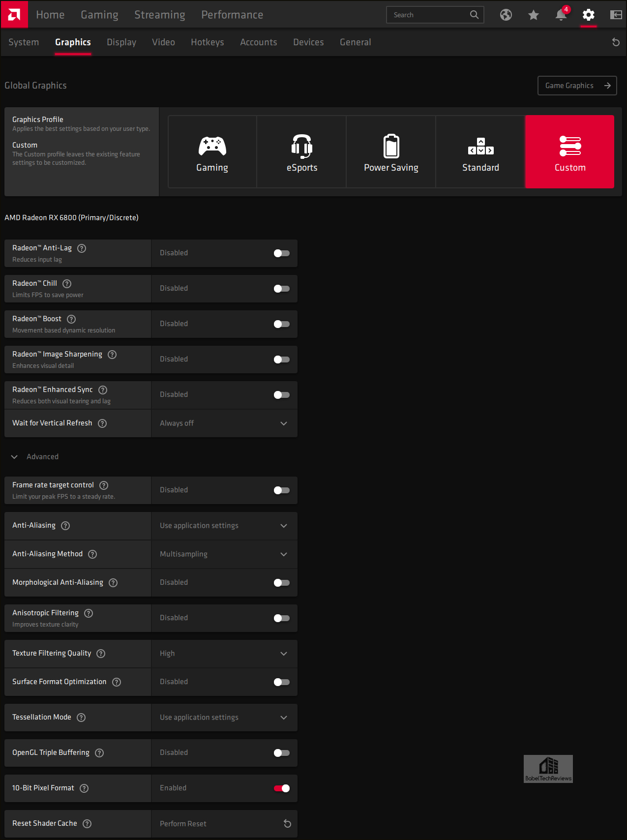Open help for Surface Format Optimization

click(117, 682)
